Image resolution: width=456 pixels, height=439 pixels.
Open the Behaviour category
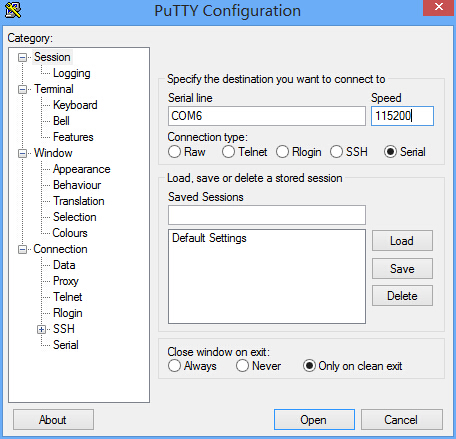click(77, 185)
